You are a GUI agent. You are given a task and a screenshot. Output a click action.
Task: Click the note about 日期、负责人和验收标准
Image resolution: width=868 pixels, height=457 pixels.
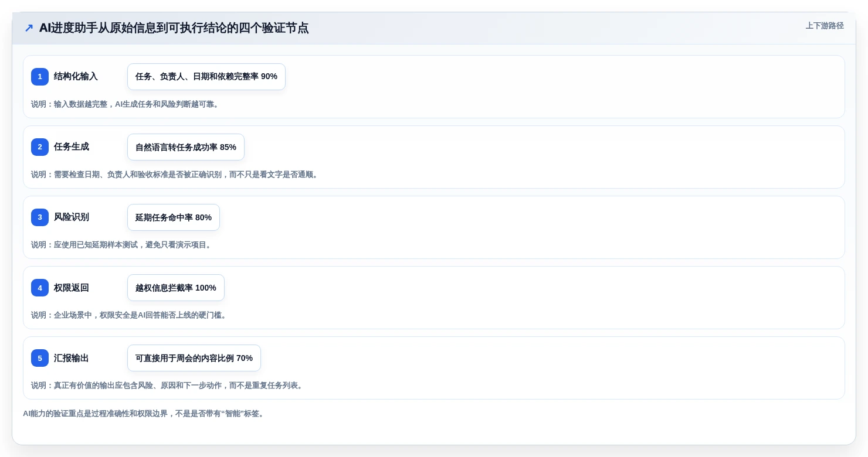pos(176,175)
